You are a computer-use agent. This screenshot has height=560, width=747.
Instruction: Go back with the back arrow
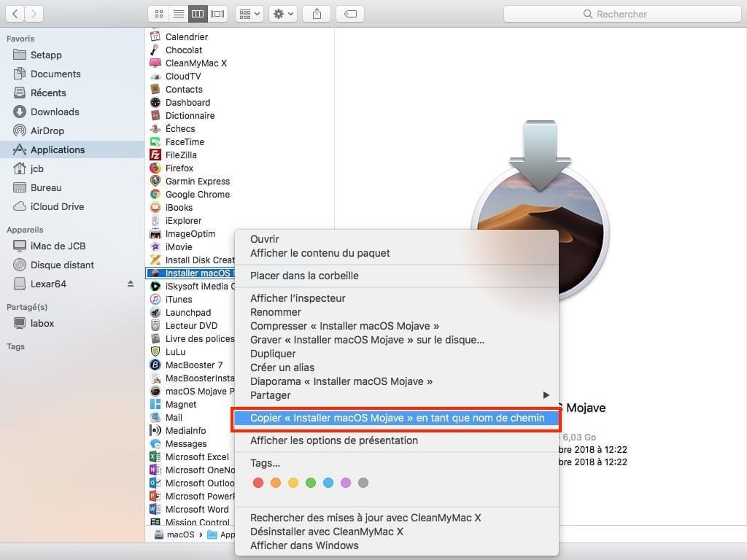(x=15, y=14)
